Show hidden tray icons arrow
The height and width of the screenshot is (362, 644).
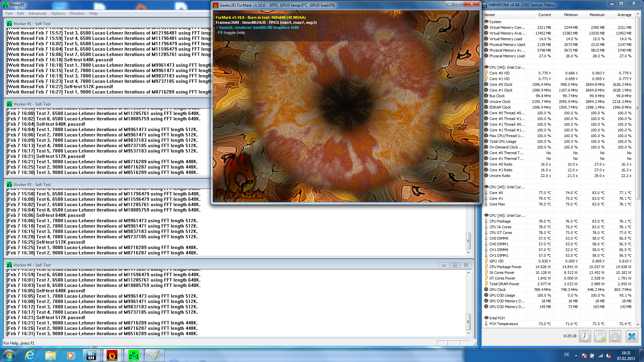[x=576, y=356]
